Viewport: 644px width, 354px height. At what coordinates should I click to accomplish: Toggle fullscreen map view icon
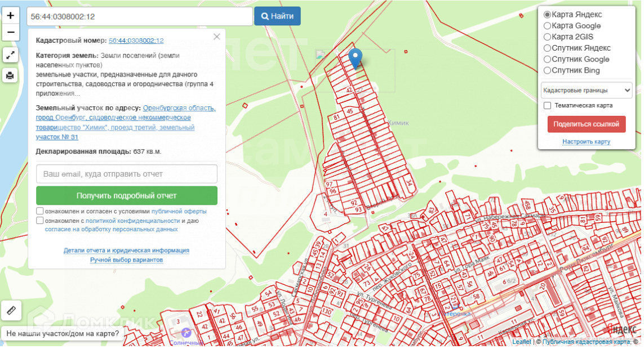pyautogui.click(x=11, y=55)
